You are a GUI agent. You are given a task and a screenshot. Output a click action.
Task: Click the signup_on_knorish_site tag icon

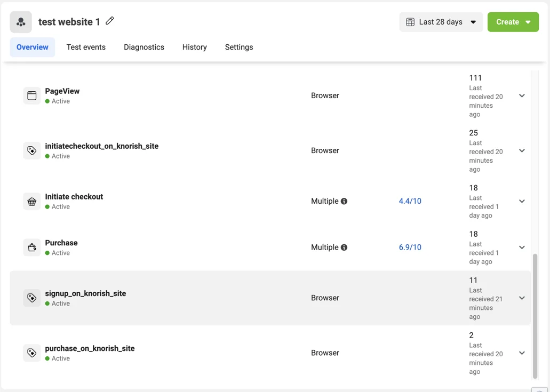[x=32, y=298]
